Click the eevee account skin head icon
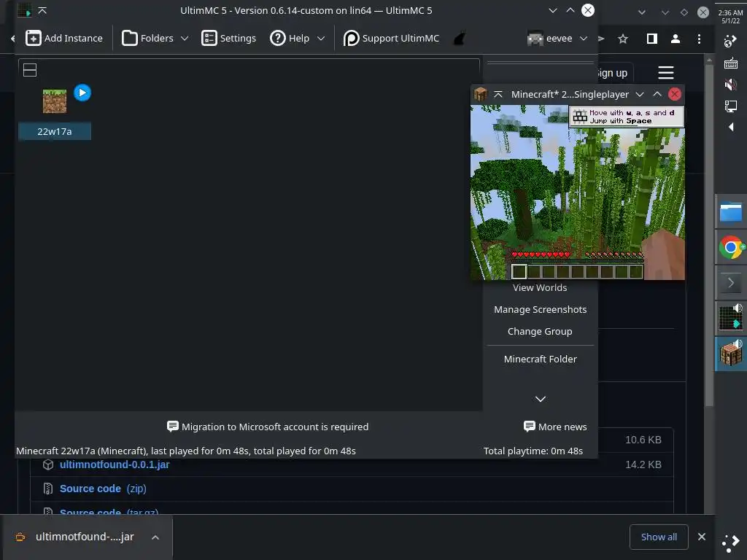Screen dimensions: 747x560 (x=535, y=38)
